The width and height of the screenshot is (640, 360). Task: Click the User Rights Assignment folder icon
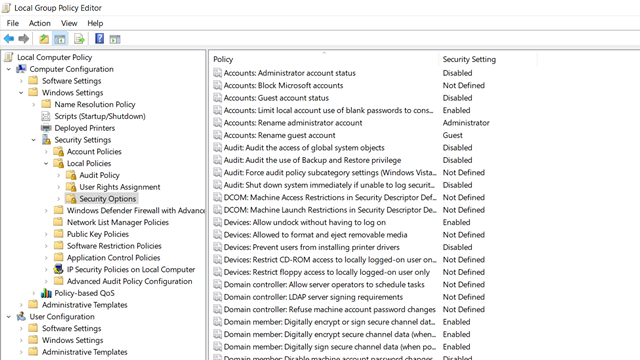[x=71, y=187]
